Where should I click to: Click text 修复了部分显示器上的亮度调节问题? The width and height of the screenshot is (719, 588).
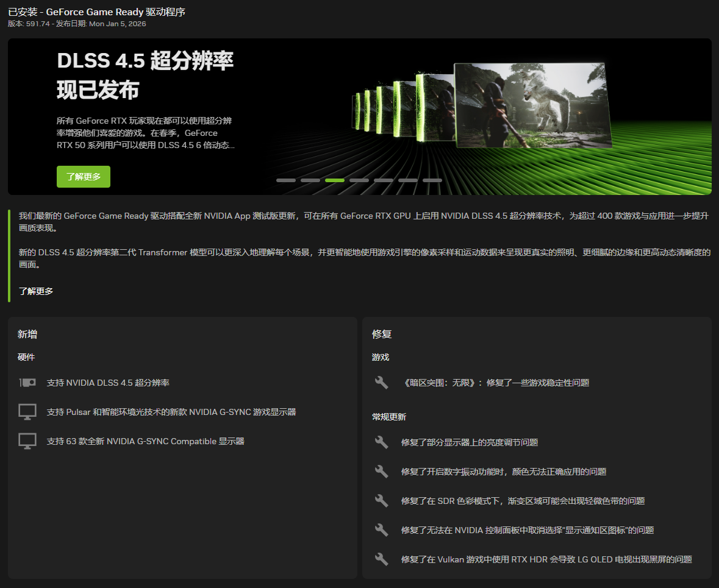(x=470, y=442)
